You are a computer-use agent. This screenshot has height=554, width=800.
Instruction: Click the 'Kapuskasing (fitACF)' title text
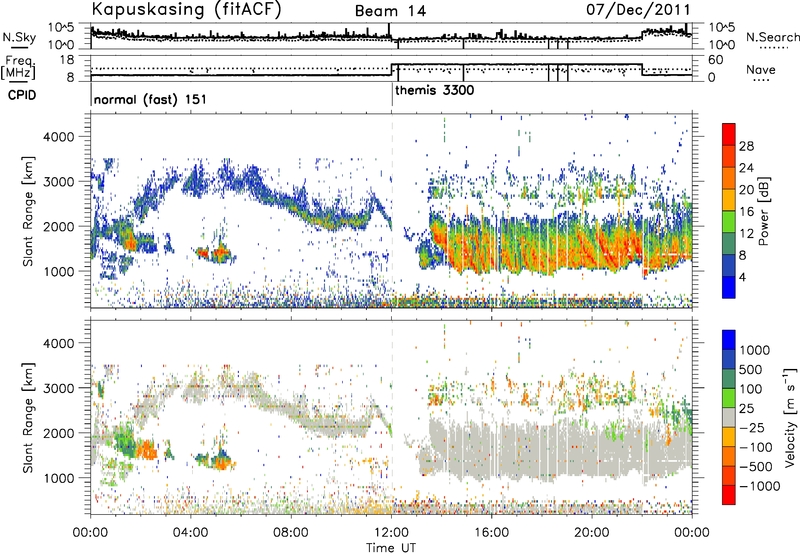click(186, 9)
